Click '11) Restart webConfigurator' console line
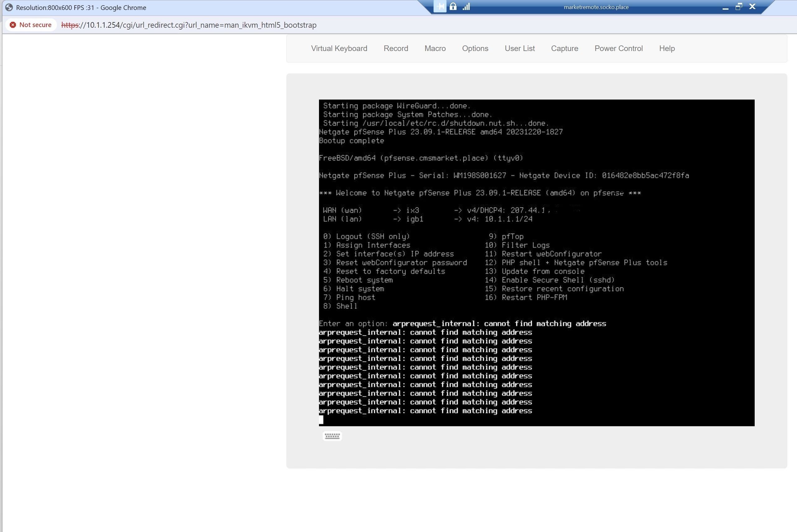The height and width of the screenshot is (532, 797). (x=543, y=254)
